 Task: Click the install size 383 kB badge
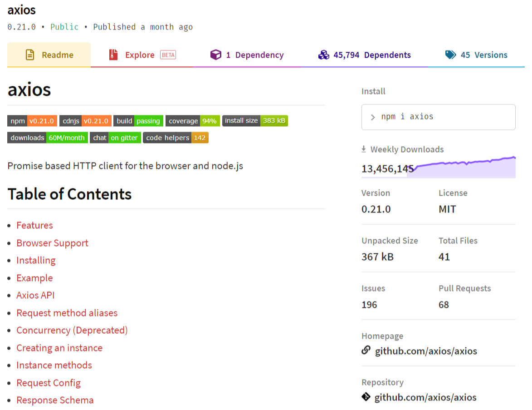(x=255, y=121)
